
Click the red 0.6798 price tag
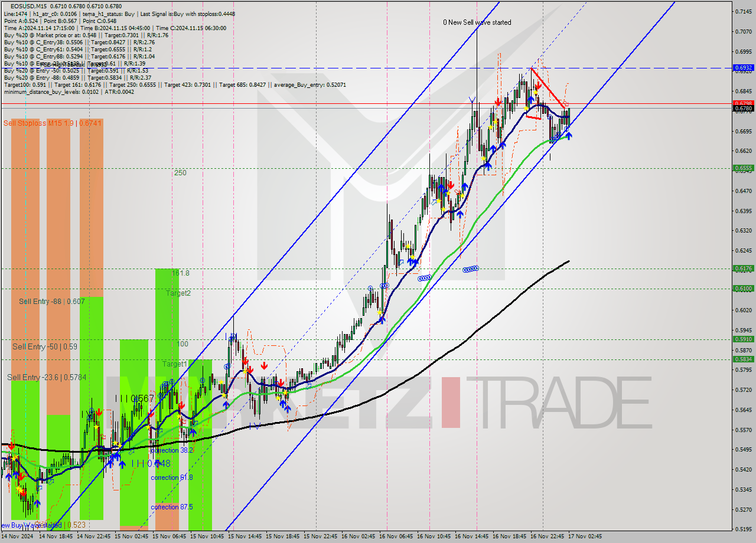coord(743,103)
